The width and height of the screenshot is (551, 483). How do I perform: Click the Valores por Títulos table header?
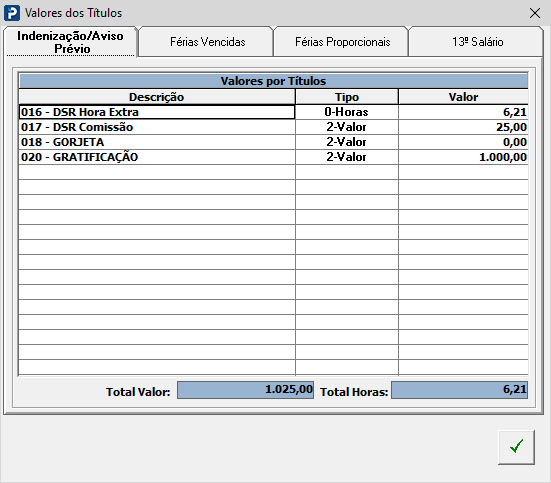point(273,81)
